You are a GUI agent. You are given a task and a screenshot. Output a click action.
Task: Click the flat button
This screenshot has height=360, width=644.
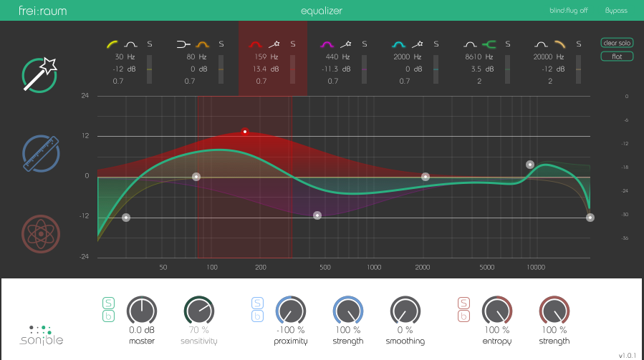click(617, 57)
